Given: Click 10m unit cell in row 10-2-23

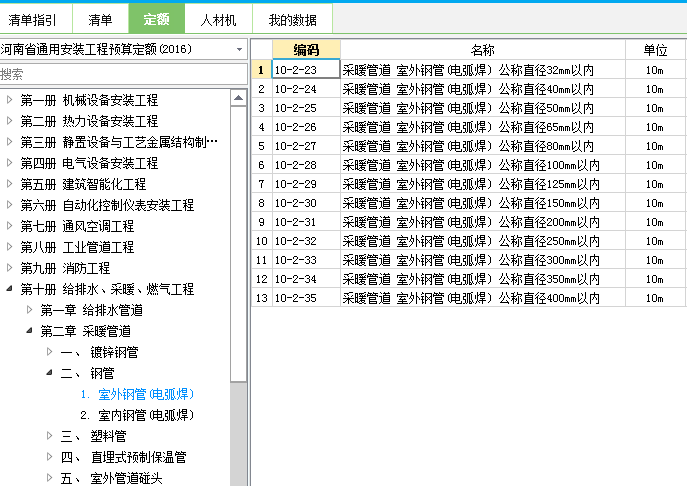Looking at the screenshot, I should [x=655, y=70].
